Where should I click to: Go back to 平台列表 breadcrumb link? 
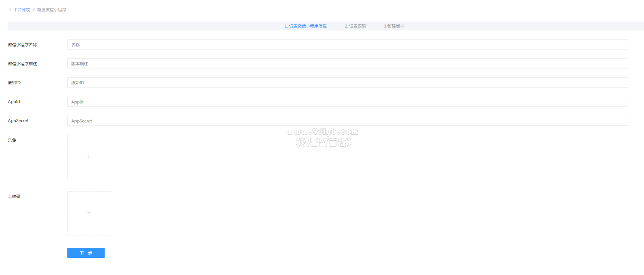(x=22, y=10)
